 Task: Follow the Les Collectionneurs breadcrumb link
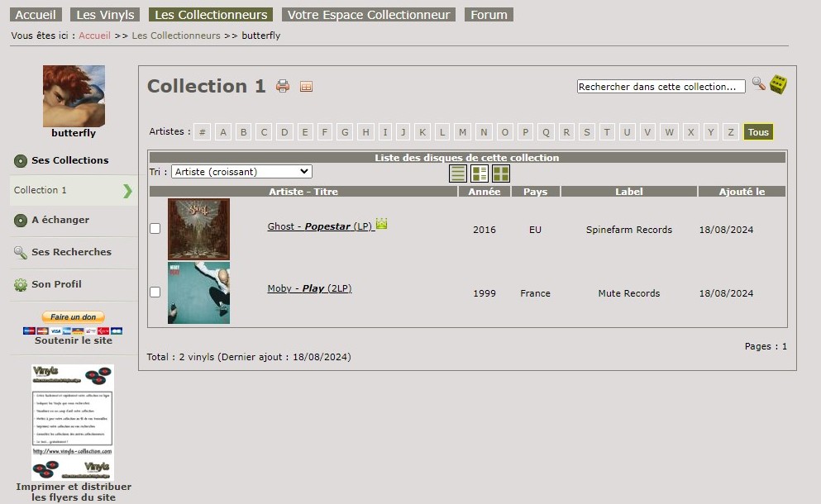click(176, 36)
